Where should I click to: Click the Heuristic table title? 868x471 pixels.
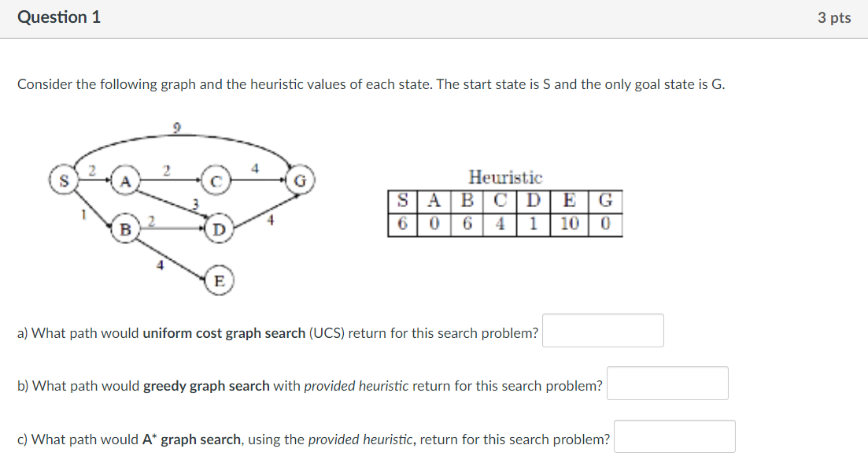click(505, 177)
